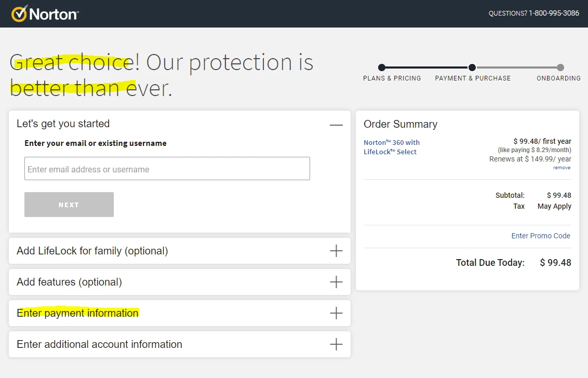This screenshot has height=378, width=588.
Task: Click Enter Promo Code link
Action: click(541, 236)
